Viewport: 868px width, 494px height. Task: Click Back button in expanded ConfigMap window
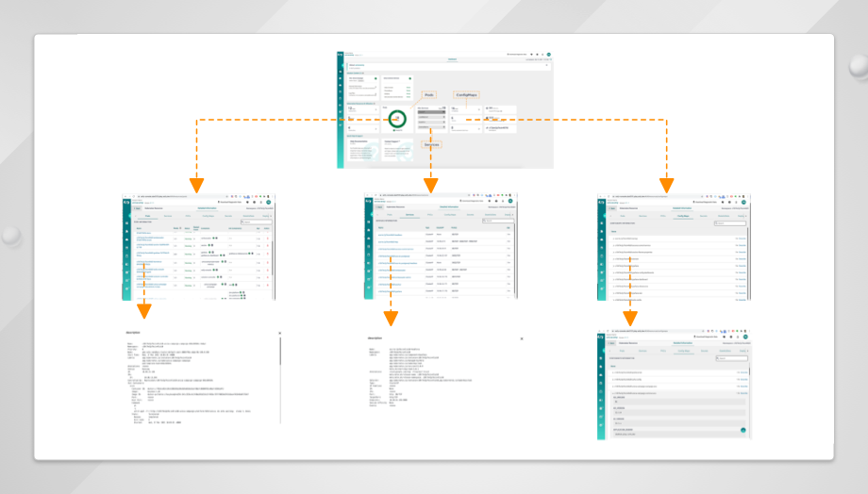pyautogui.click(x=613, y=343)
